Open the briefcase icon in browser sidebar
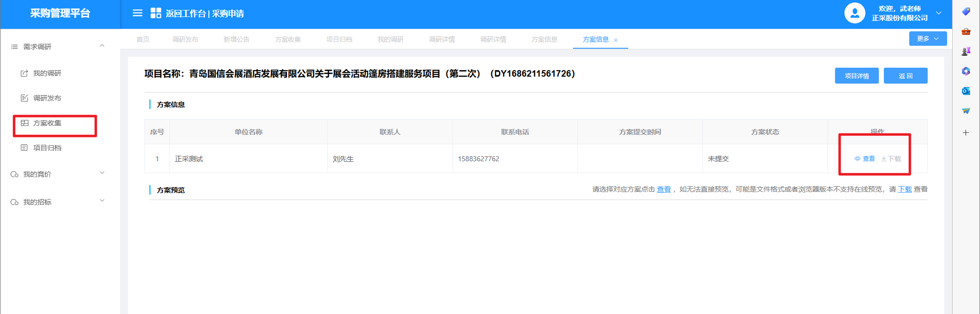The image size is (980, 314). click(x=966, y=31)
